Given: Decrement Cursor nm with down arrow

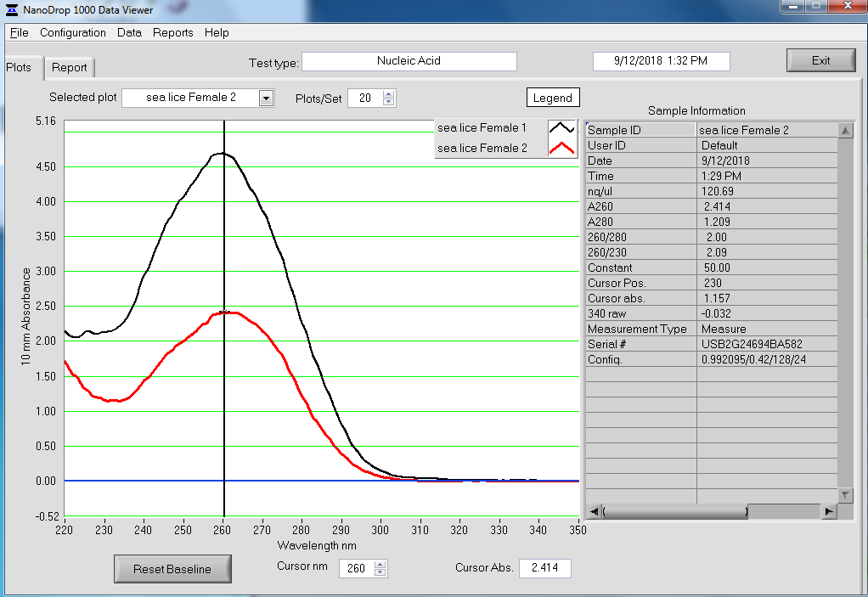Looking at the screenshot, I should (x=380, y=573).
